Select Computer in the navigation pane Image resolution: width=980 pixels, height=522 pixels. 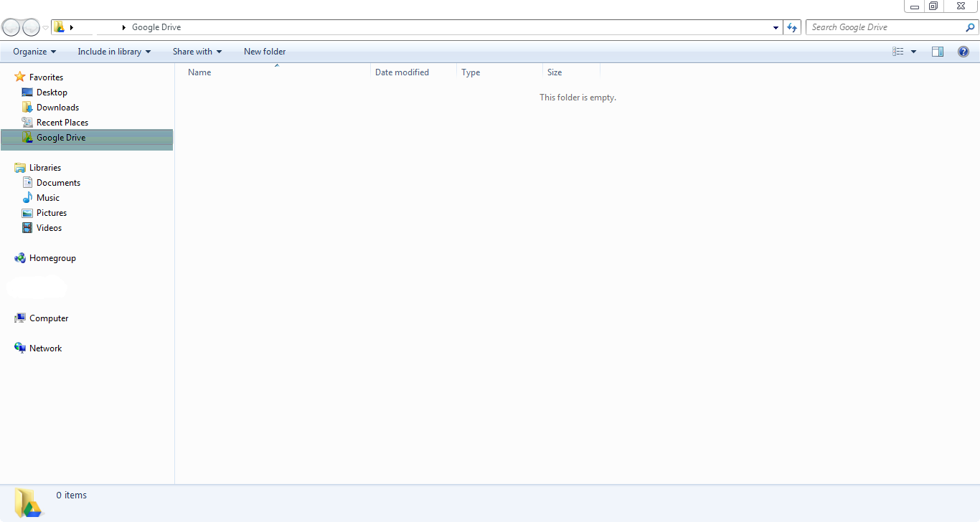(x=49, y=318)
